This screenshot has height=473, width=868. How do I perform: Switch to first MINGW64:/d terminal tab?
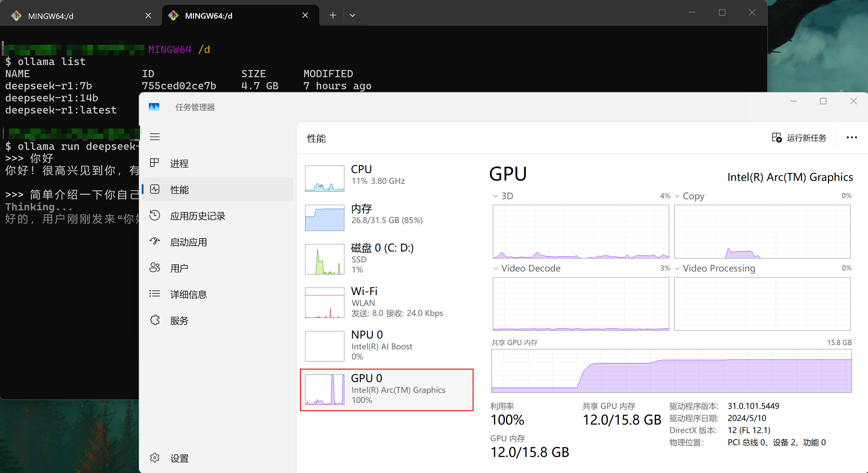(80, 15)
